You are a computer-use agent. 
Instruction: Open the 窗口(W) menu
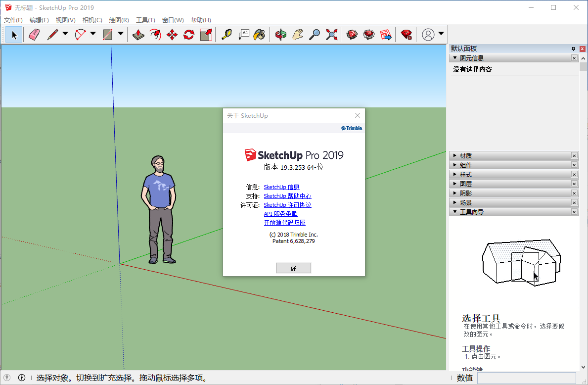[x=173, y=20]
